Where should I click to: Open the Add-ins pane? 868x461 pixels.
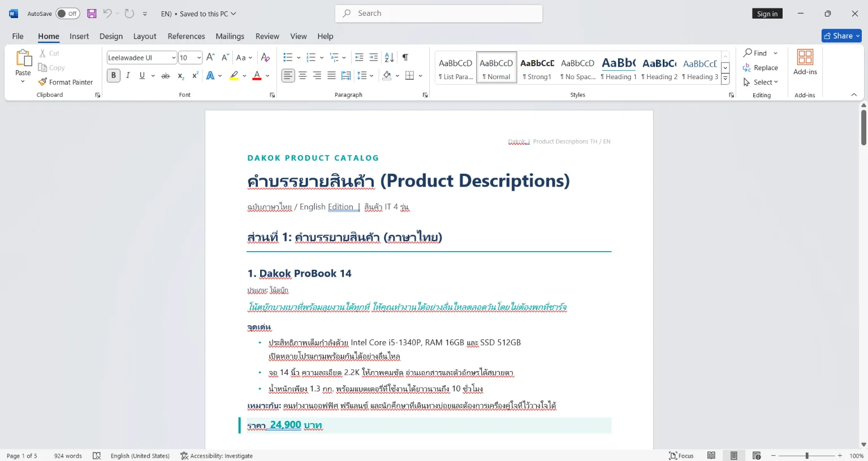pos(805,63)
